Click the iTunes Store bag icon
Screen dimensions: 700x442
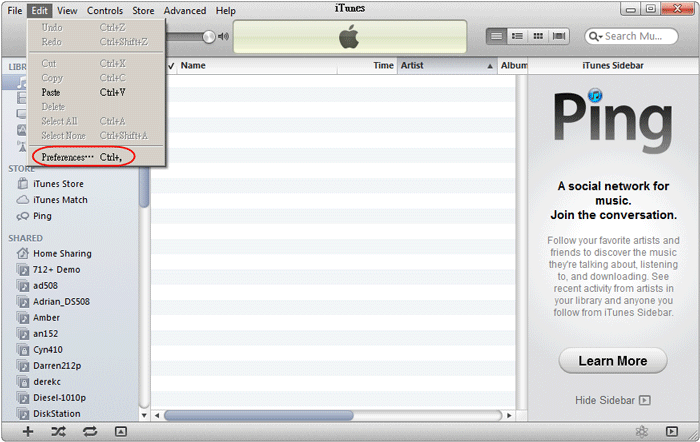pyautogui.click(x=22, y=183)
